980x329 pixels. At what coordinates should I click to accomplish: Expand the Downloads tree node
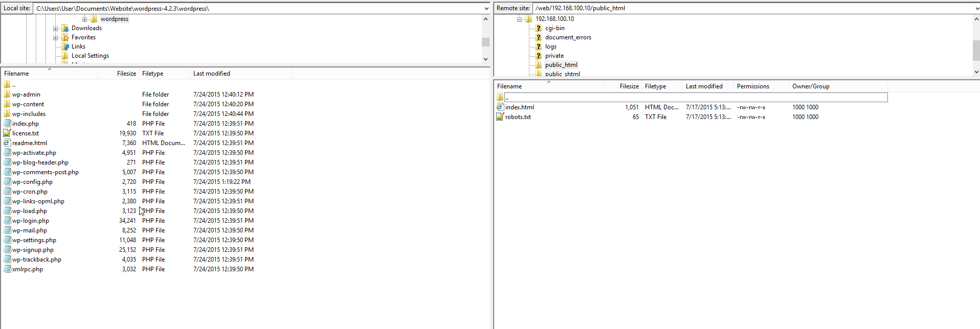[x=55, y=29]
